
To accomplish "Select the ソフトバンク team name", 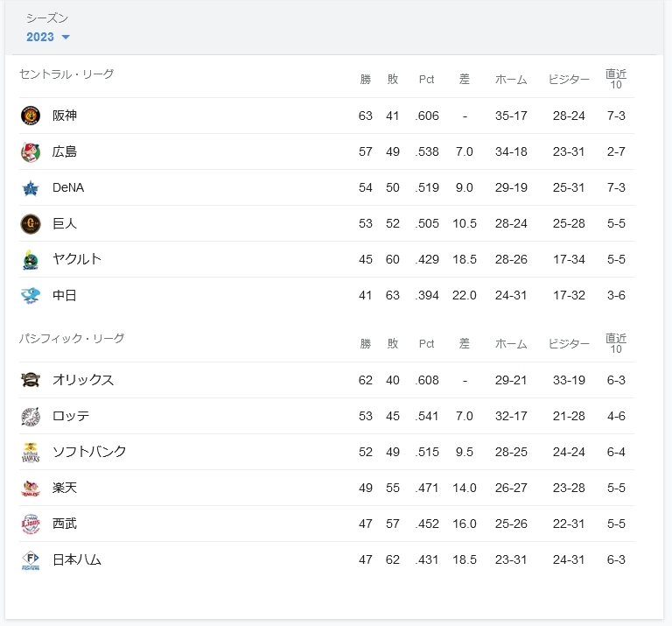I will click(89, 452).
